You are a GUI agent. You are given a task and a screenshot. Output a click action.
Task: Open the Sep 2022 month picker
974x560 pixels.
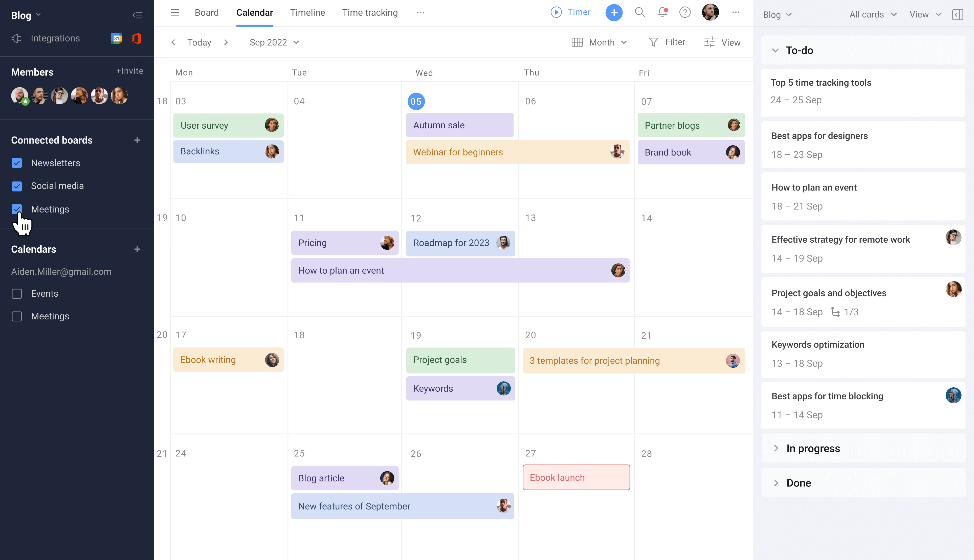(x=274, y=42)
